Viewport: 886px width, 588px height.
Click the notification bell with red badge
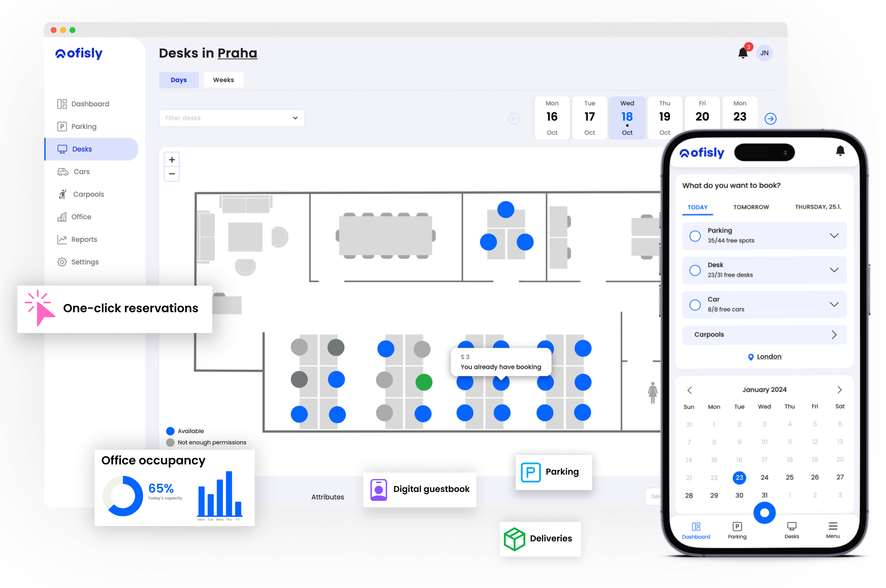tap(743, 53)
